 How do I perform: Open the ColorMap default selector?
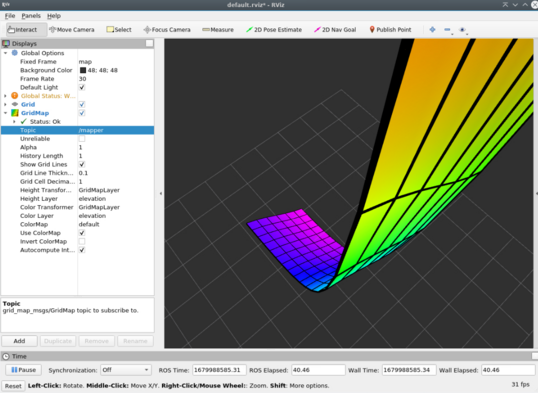(x=116, y=224)
